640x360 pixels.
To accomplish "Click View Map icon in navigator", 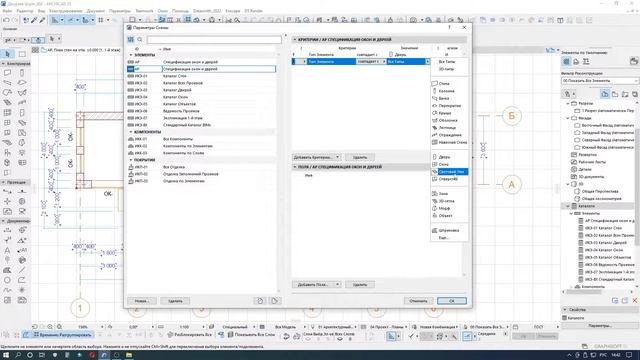I will pos(615,94).
